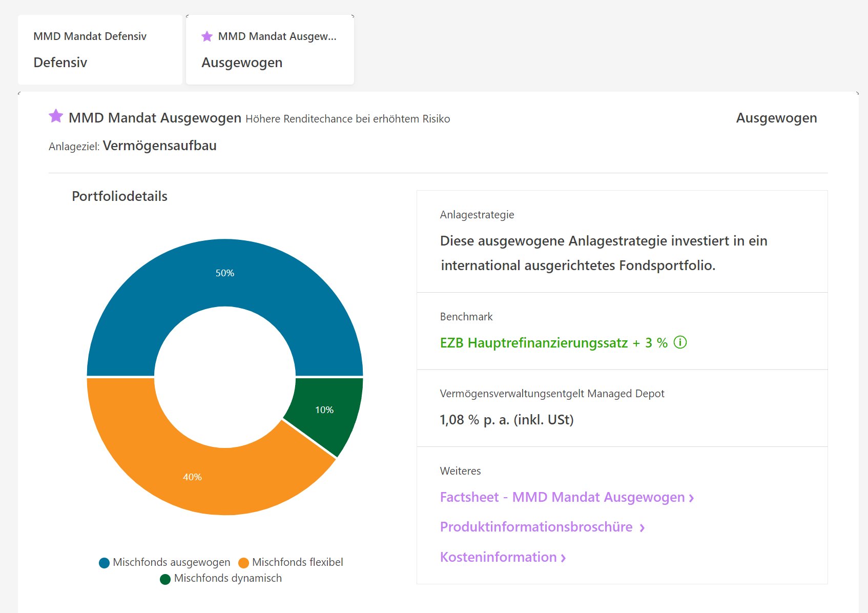
Task: Switch to the MMD Mandat Defensiv tab
Action: coord(100,50)
